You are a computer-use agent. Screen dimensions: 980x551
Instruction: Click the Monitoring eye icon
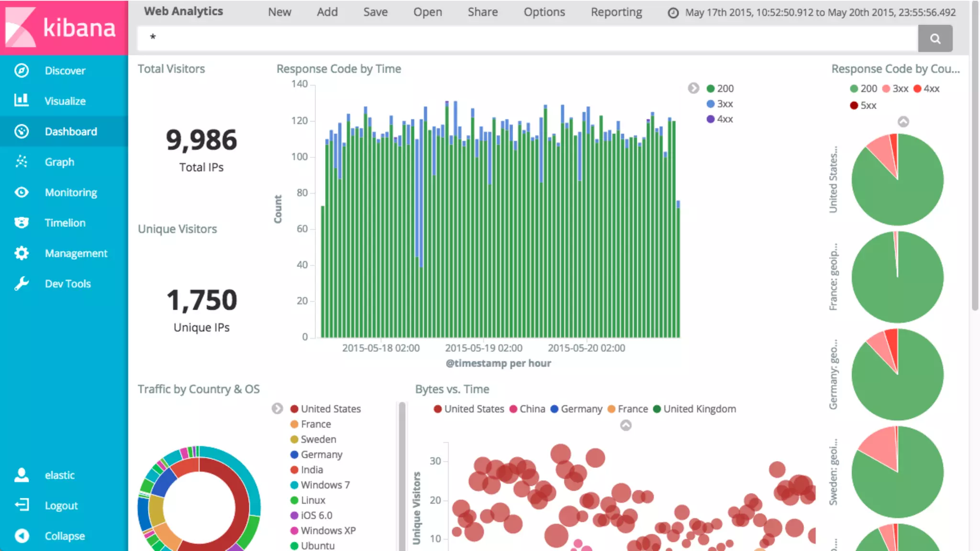(x=22, y=192)
